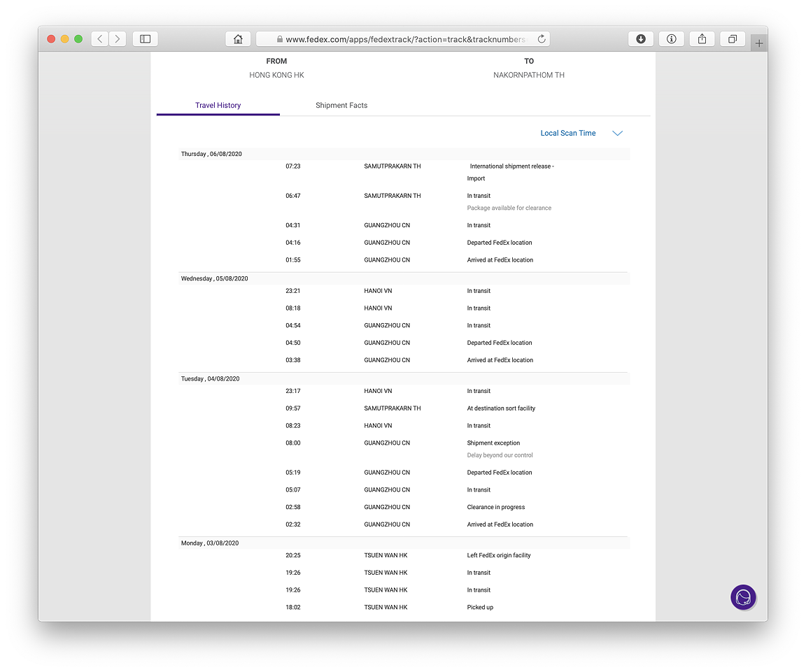Select 'Left FedEx origin facility' status

click(x=499, y=555)
